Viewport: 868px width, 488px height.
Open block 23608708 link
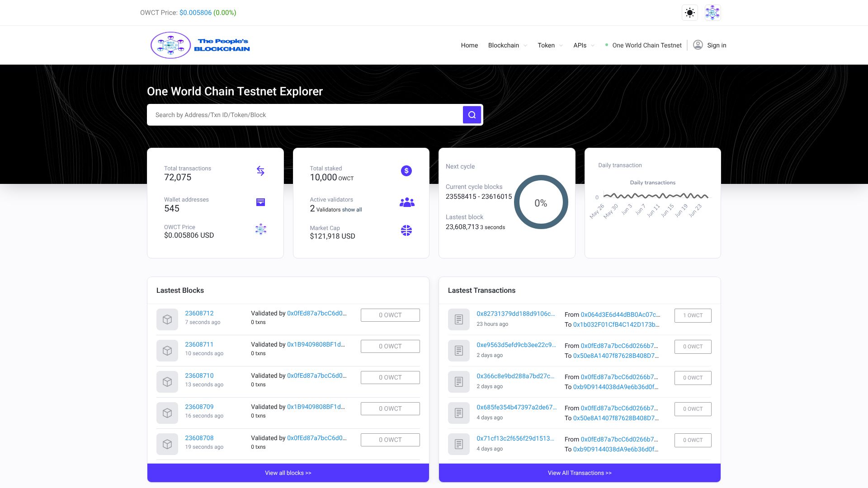(199, 438)
